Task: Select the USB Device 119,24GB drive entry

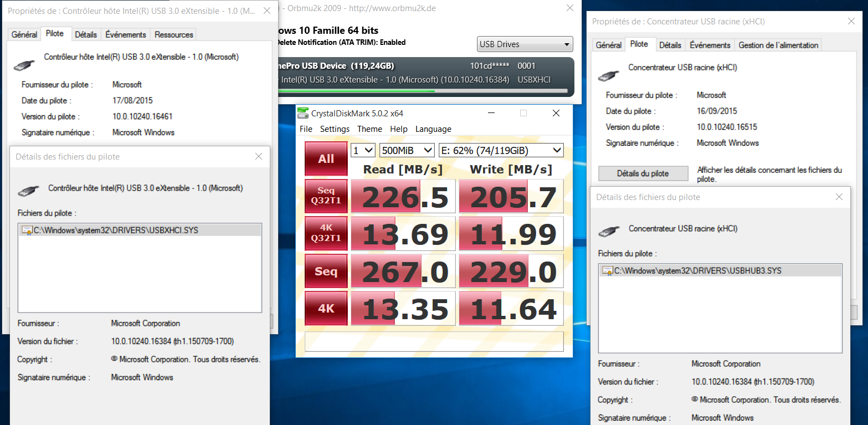Action: point(425,77)
